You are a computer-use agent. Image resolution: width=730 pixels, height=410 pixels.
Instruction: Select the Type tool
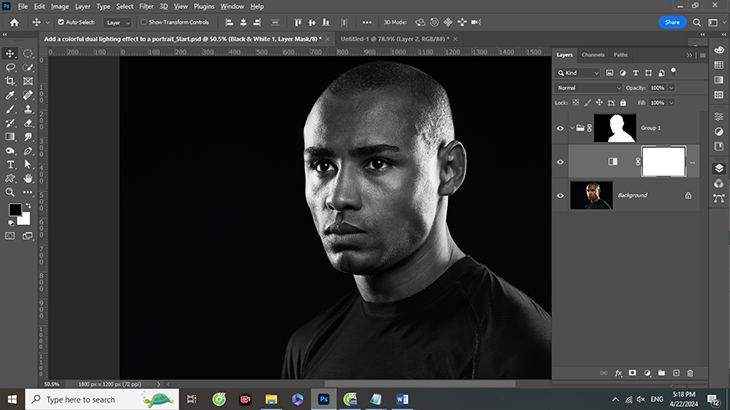pyautogui.click(x=10, y=164)
